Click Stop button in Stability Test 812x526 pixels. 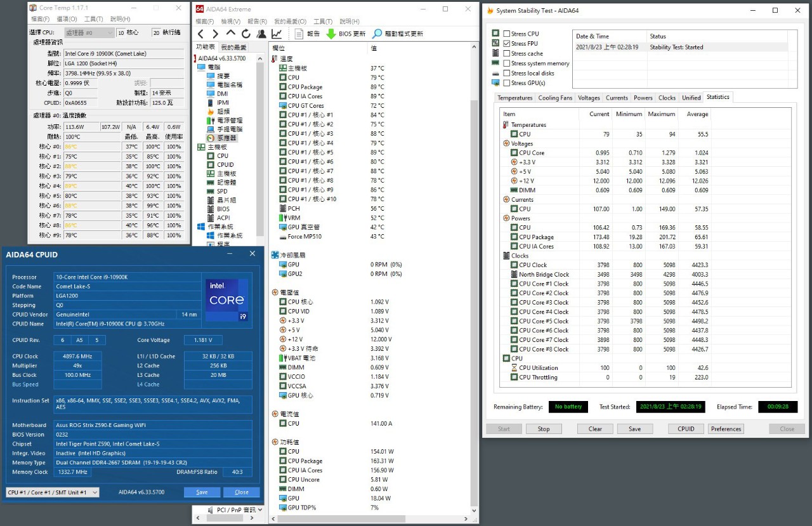544,429
